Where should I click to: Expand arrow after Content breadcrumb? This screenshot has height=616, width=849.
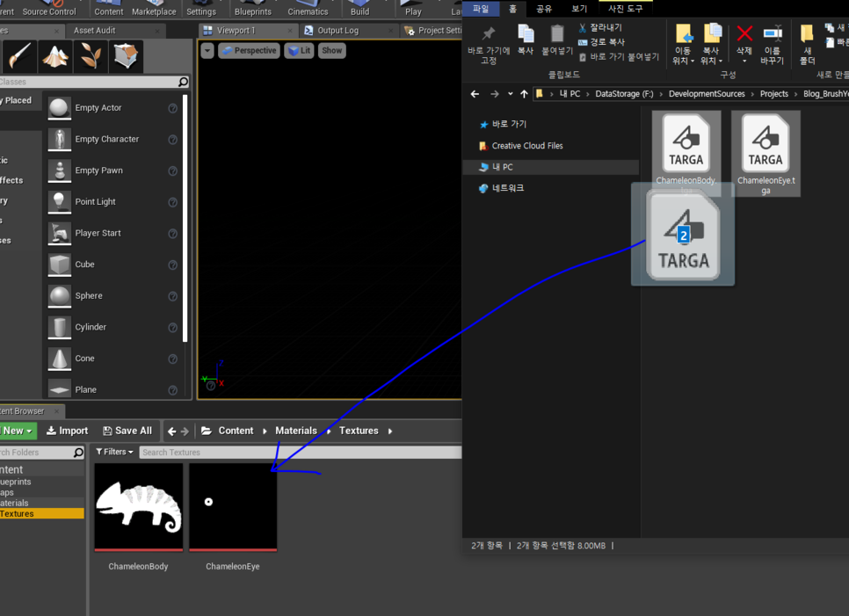[265, 431]
